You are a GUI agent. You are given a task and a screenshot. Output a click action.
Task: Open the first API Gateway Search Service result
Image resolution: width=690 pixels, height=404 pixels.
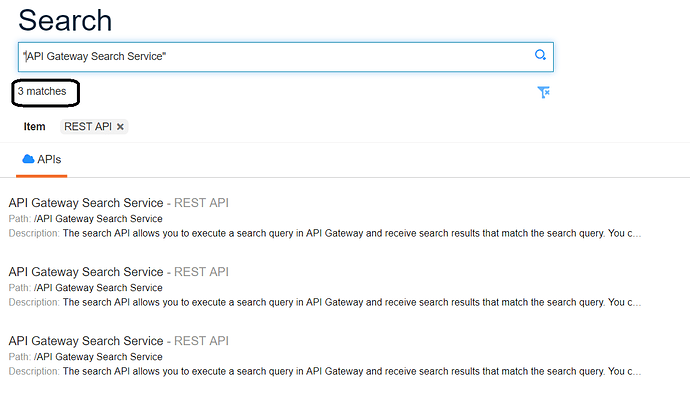[x=86, y=203]
